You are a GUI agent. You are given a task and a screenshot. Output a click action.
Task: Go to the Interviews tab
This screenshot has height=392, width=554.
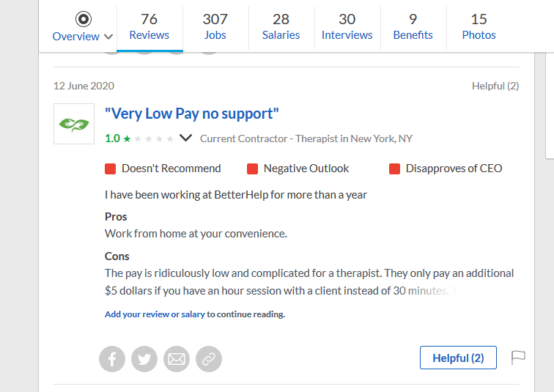coord(347,26)
